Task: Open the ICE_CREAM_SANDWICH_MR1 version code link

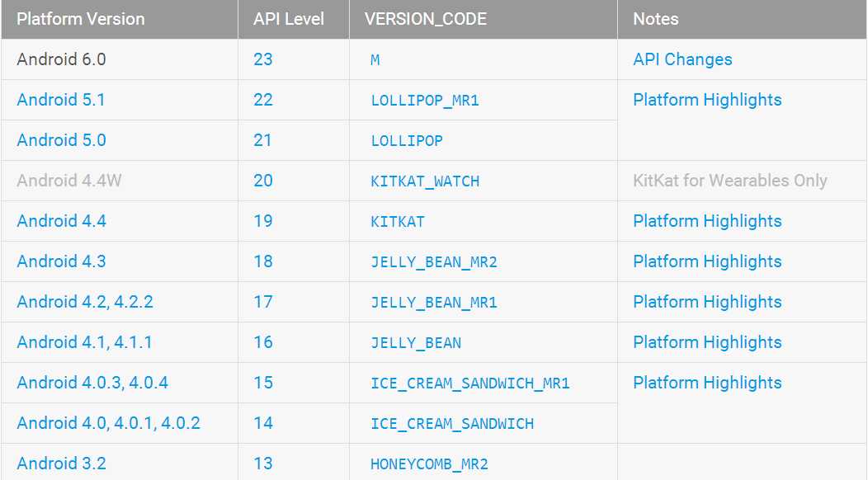Action: click(x=470, y=384)
